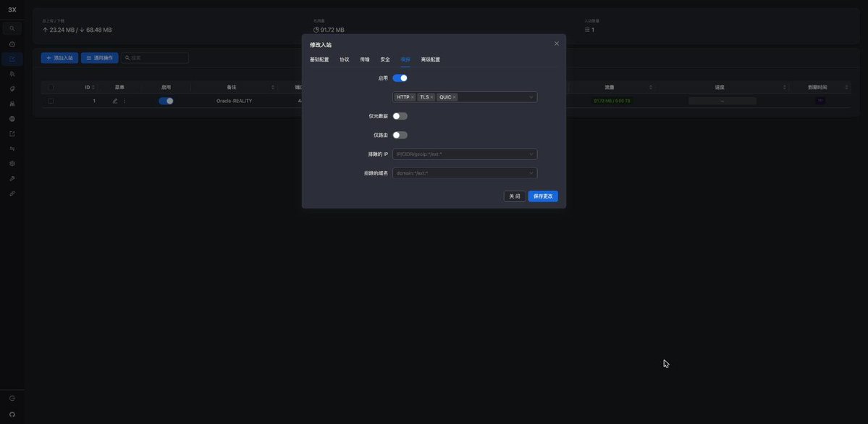This screenshot has height=424, width=868.
Task: Tick the select-all checkbox in the table header
Action: [x=51, y=87]
